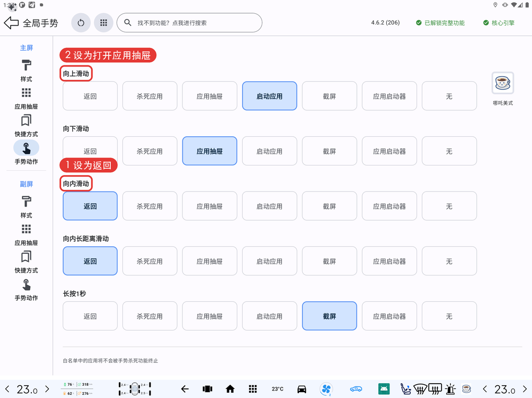The height and width of the screenshot is (398, 532).
Task: Choose 截屏 in the 向上滑动 row
Action: [329, 96]
